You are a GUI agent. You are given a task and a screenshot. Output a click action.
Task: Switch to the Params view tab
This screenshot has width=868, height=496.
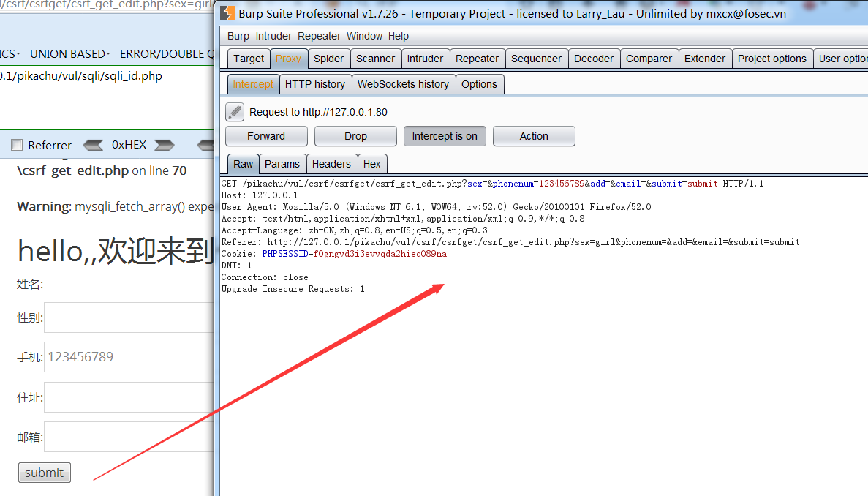(282, 164)
